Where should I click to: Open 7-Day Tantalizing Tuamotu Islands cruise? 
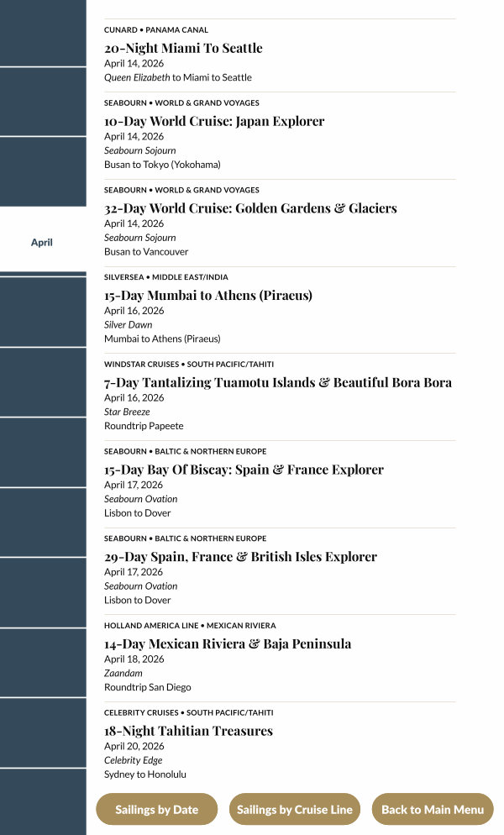(x=278, y=383)
